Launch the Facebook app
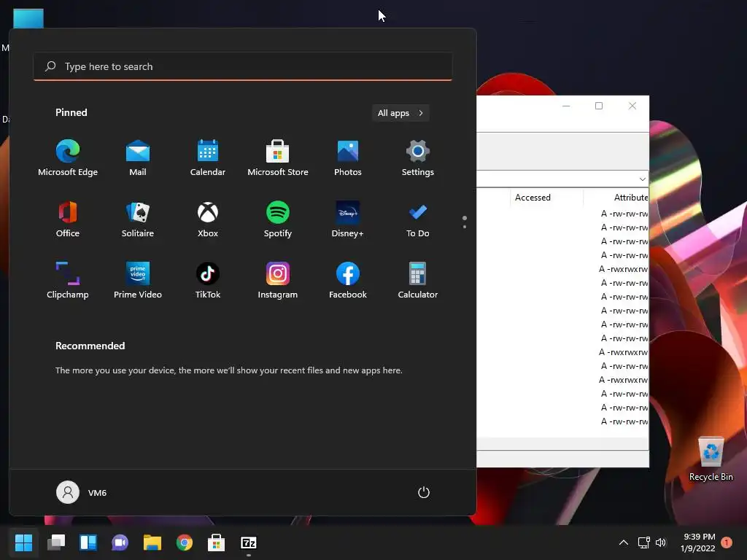This screenshot has height=560, width=747. [348, 281]
